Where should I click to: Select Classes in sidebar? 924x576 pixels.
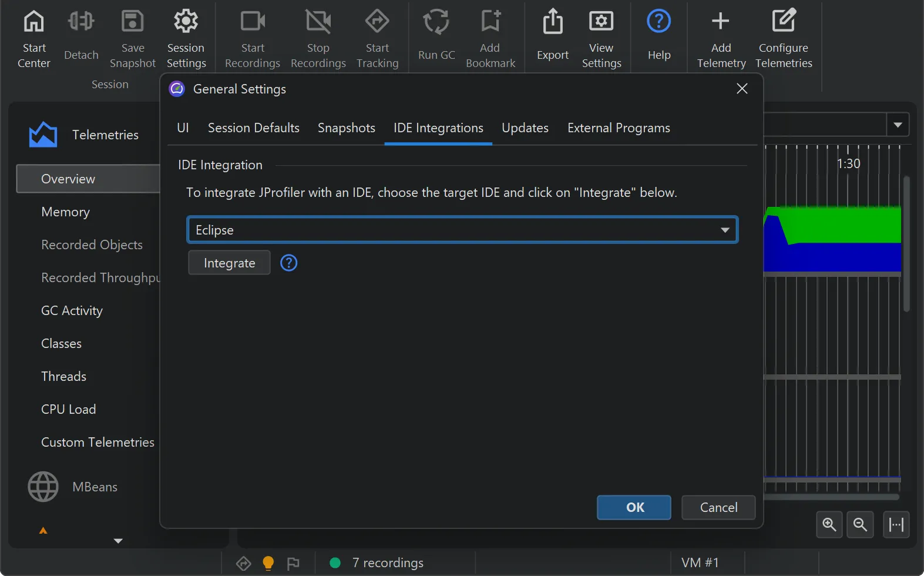[61, 343]
